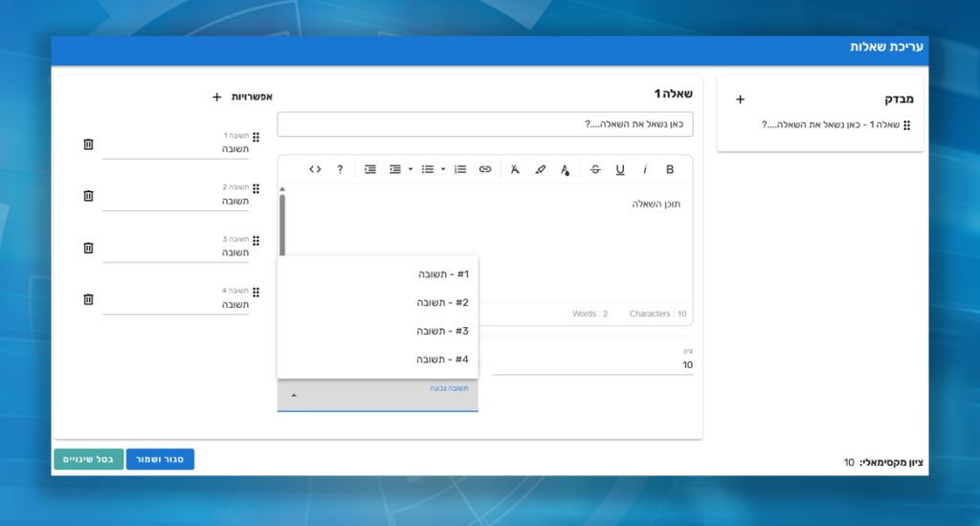The image size is (980, 526).
Task: Click the בטל שינויים button
Action: click(88, 459)
